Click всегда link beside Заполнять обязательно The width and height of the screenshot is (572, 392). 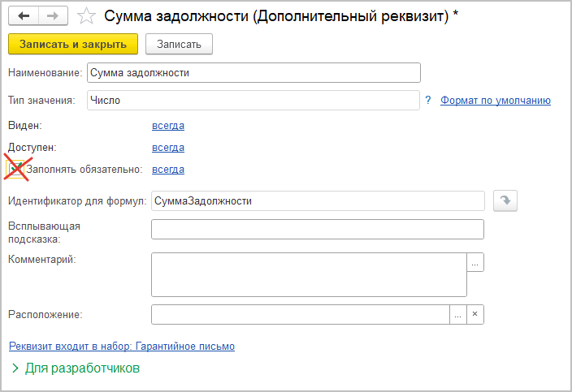tap(168, 170)
